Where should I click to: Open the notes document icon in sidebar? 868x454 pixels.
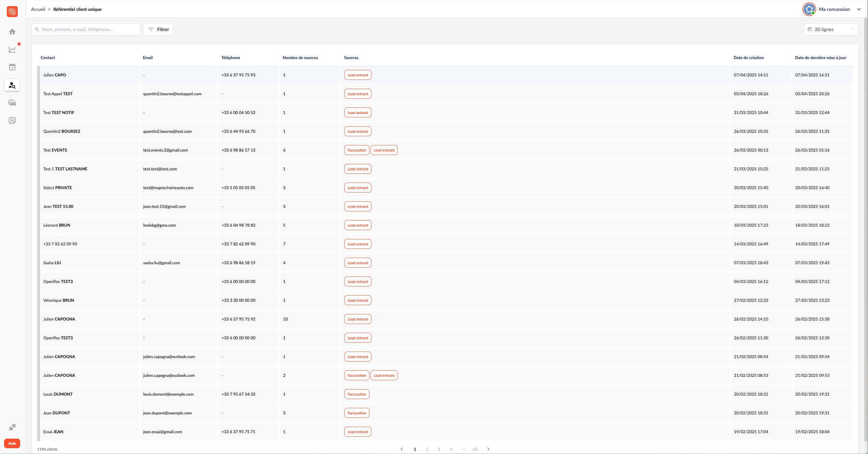(12, 120)
